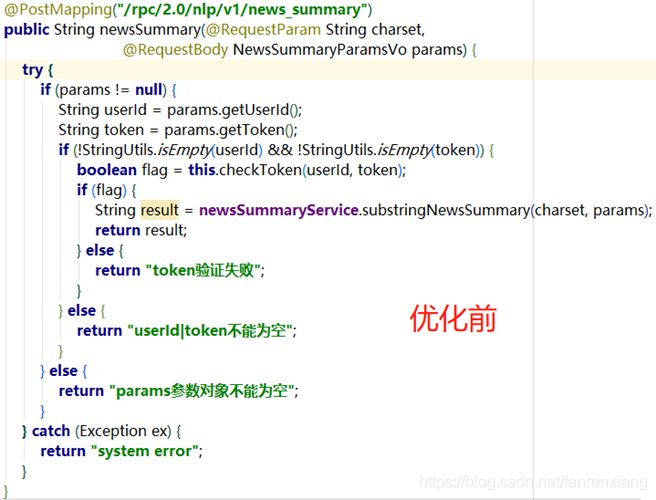This screenshot has width=656, height=500.
Task: Click the @RequestBody annotation
Action: tap(176, 50)
